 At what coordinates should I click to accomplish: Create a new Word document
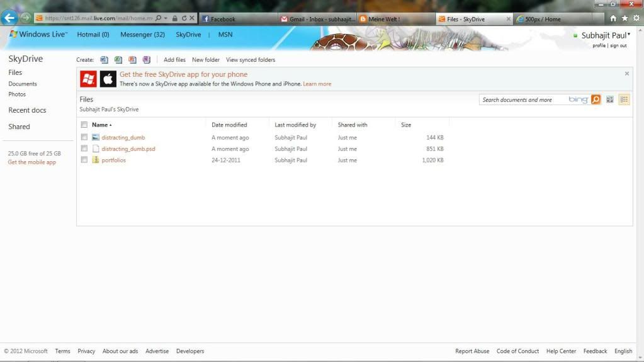pyautogui.click(x=105, y=60)
